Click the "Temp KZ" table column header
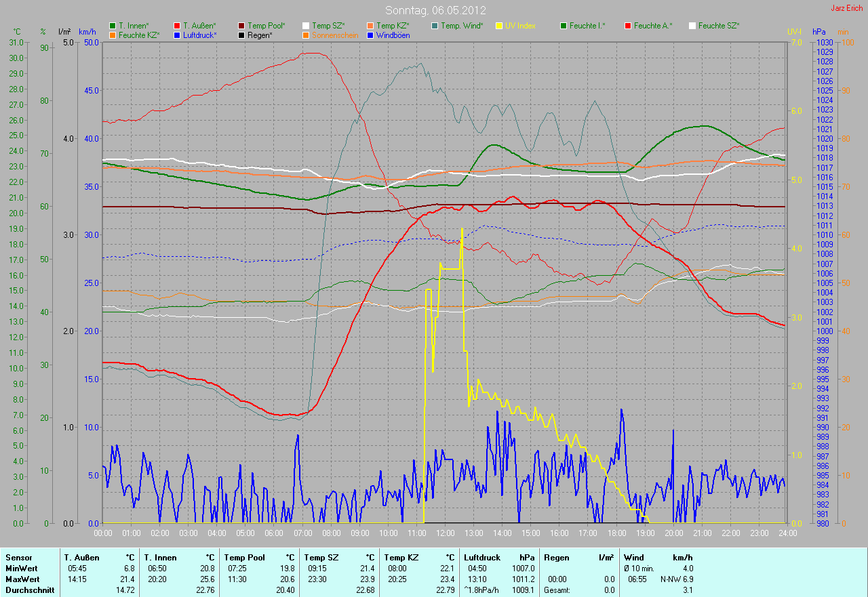The width and height of the screenshot is (868, 597). coord(401,558)
